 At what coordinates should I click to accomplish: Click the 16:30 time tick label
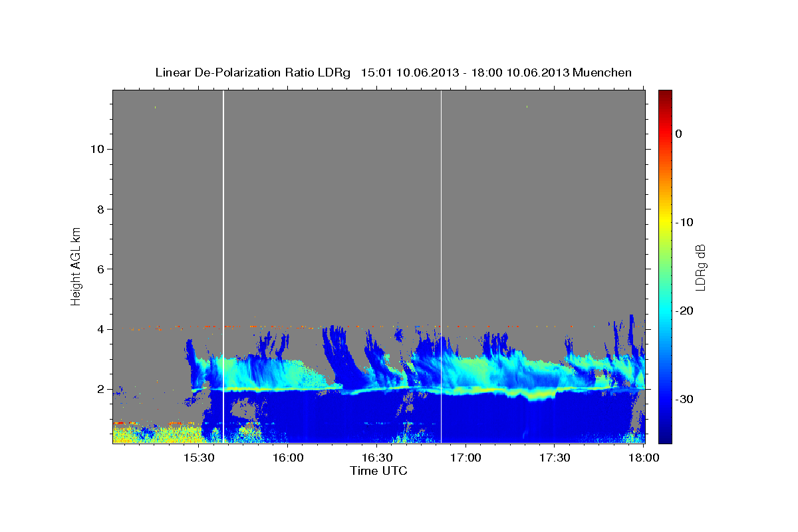378,458
